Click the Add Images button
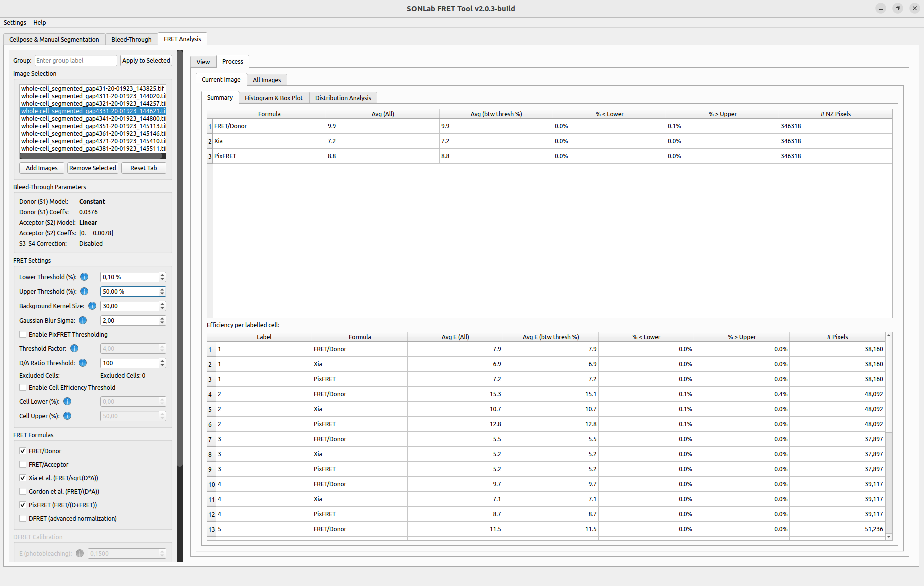This screenshot has height=586, width=924. pyautogui.click(x=42, y=168)
